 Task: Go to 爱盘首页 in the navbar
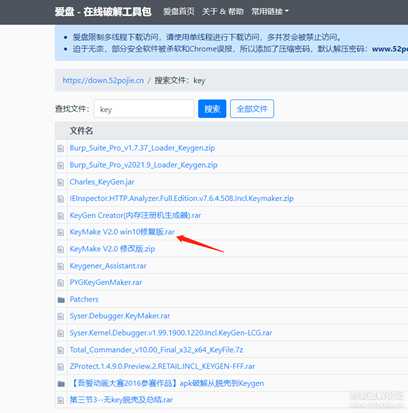[x=179, y=12]
